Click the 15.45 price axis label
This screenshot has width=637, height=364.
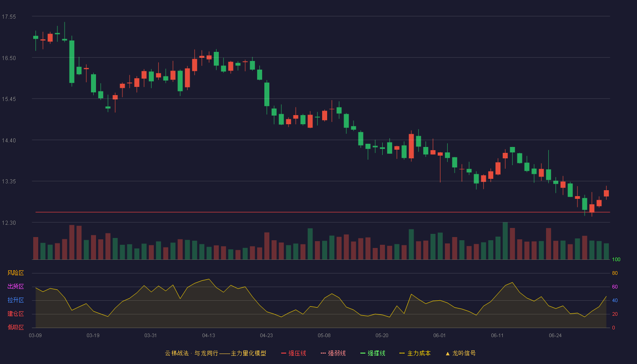pos(9,99)
